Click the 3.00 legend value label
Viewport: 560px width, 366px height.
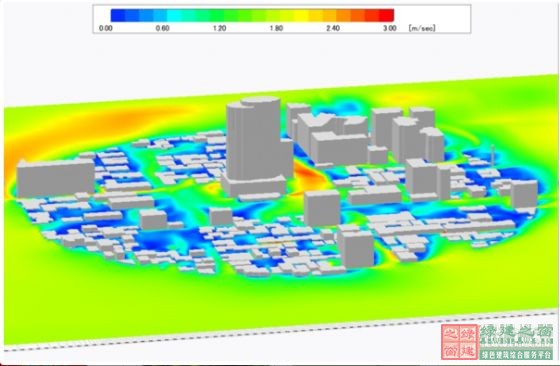(x=390, y=28)
